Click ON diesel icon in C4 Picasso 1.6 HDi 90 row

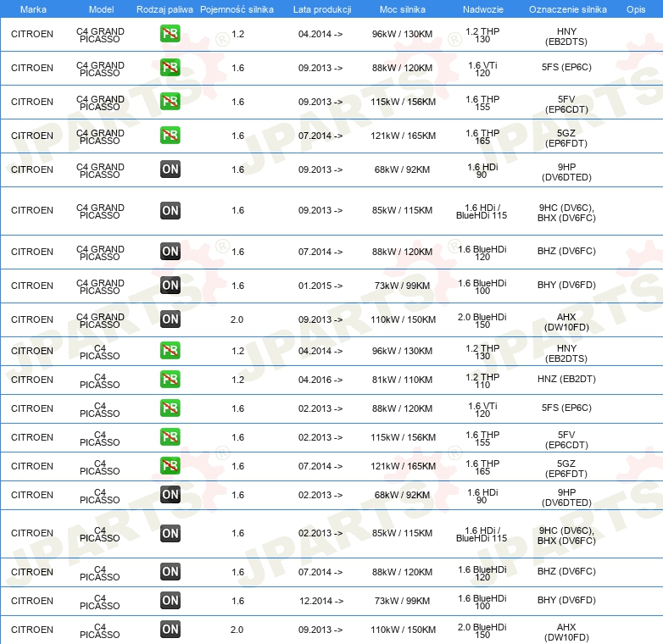point(170,494)
